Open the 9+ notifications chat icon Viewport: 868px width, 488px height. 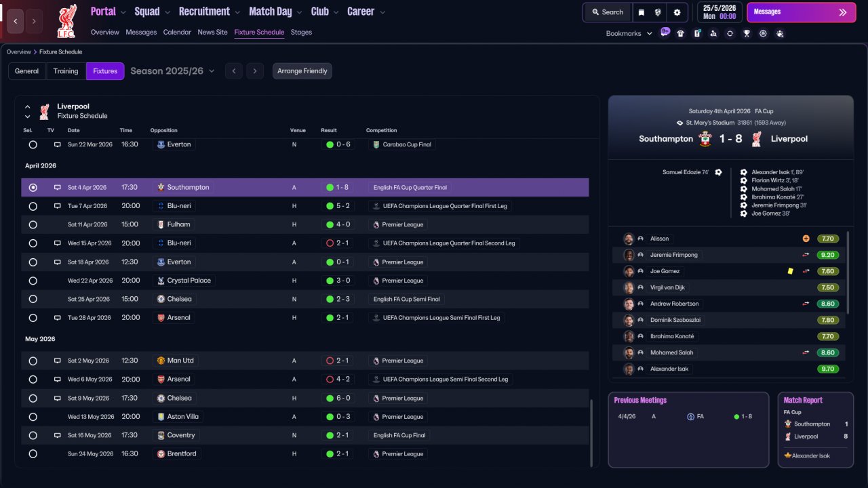click(x=665, y=33)
